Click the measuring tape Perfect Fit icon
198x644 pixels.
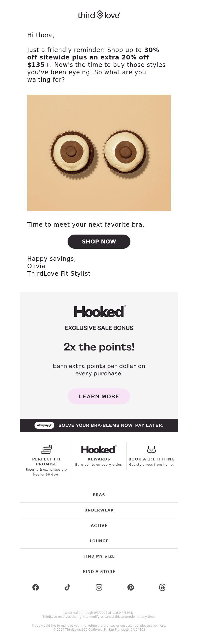(47, 449)
